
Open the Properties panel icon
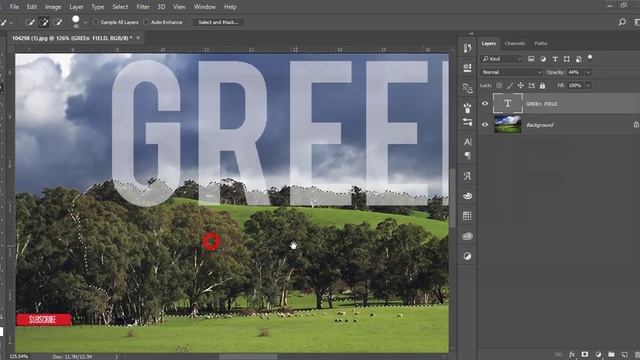[x=467, y=67]
